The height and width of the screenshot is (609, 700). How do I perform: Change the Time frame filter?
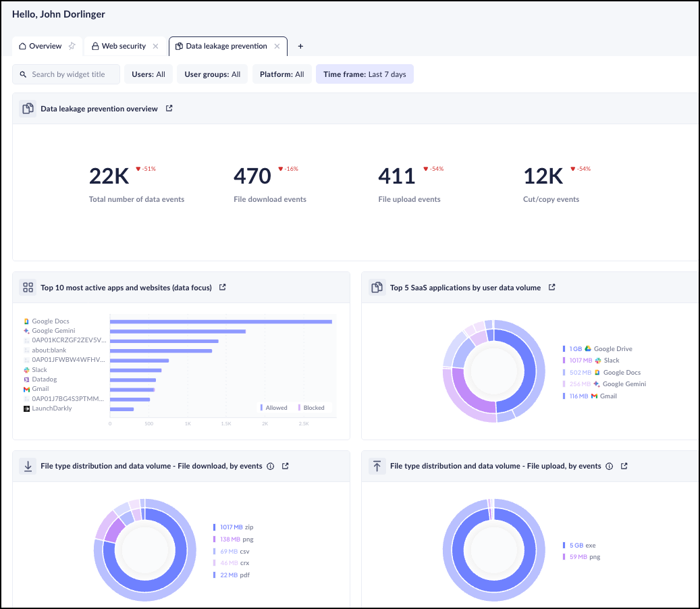(x=365, y=74)
